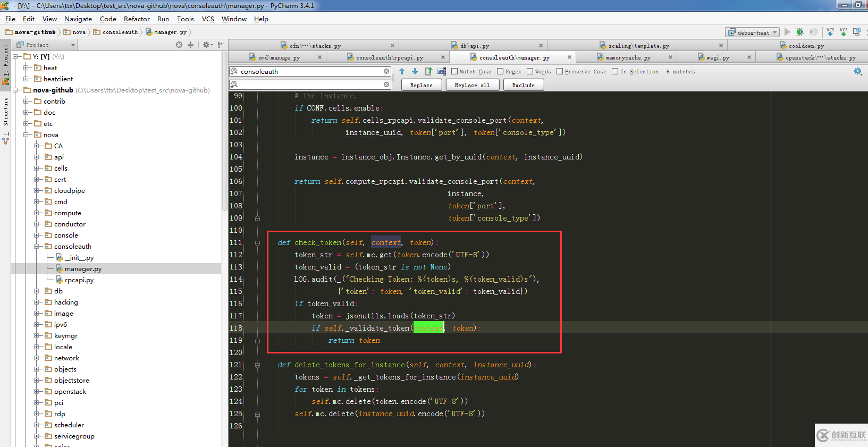Jump to previous search occurrence arrow
The width and height of the screenshot is (868, 447).
402,71
